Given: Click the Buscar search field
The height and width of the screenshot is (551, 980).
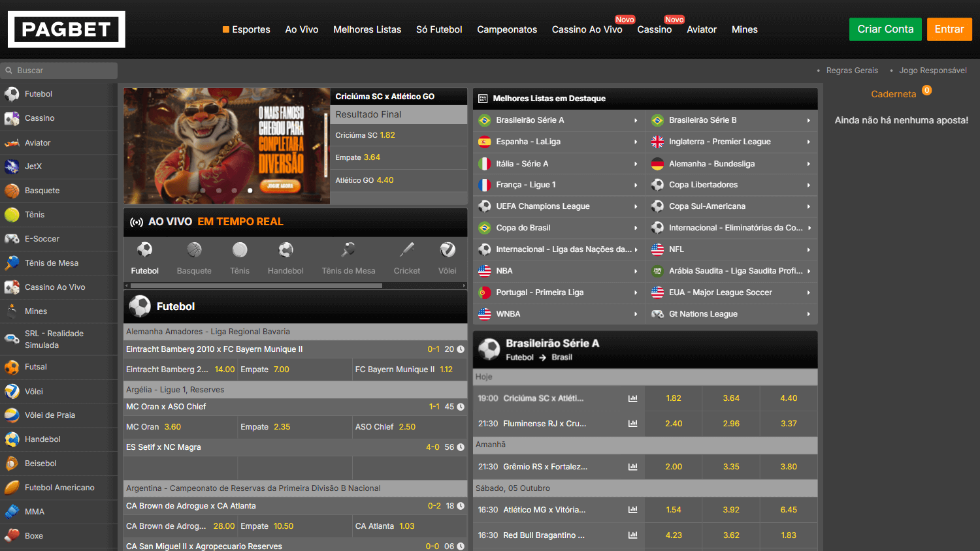Looking at the screenshot, I should click(59, 71).
